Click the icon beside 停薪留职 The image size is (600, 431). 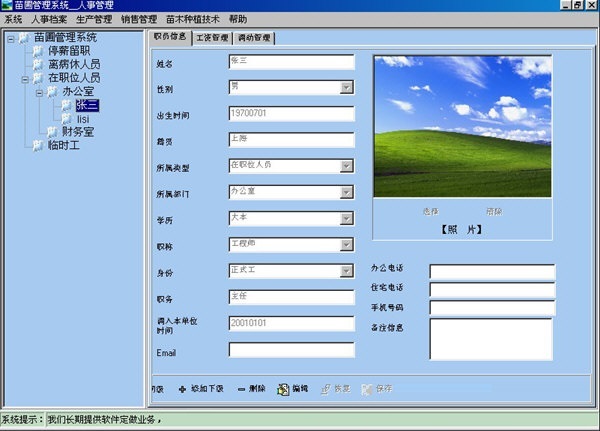click(x=38, y=51)
